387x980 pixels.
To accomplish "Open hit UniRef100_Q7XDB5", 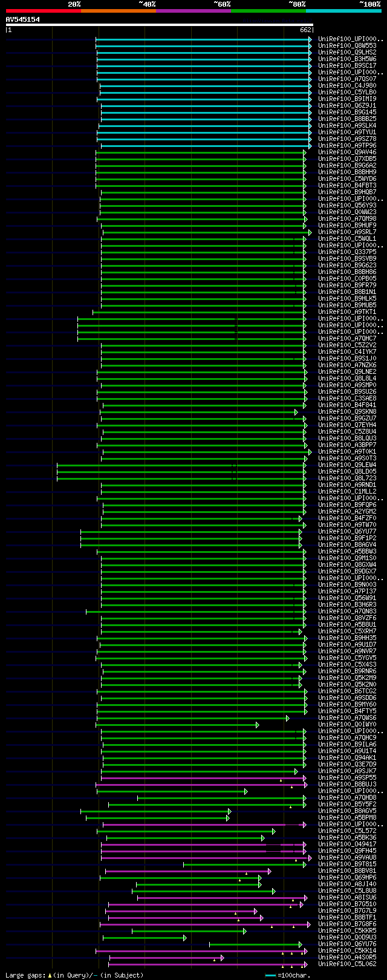I will 347,158.
